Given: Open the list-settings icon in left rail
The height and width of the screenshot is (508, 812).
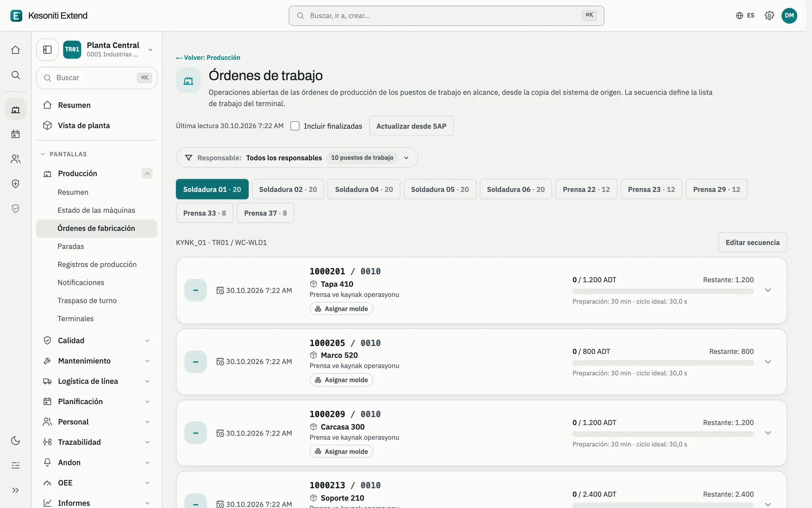Looking at the screenshot, I should click(x=16, y=465).
